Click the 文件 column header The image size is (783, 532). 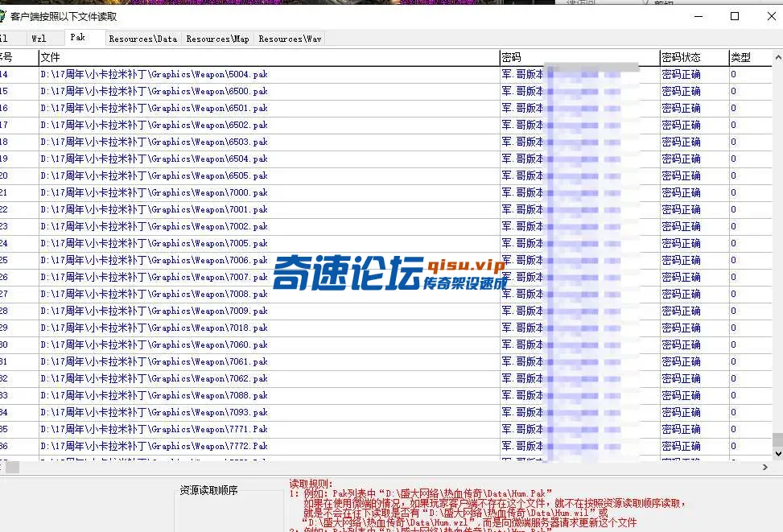click(269, 57)
